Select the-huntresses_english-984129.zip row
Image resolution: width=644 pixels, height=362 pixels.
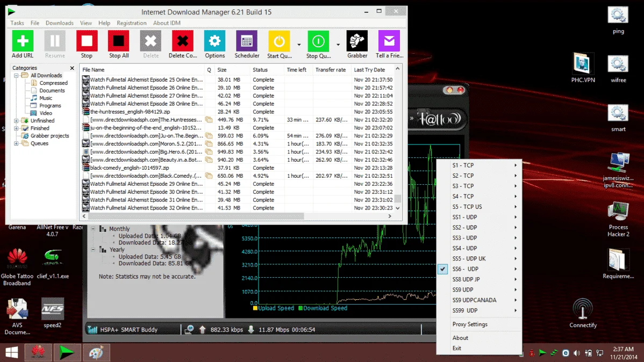pos(238,112)
